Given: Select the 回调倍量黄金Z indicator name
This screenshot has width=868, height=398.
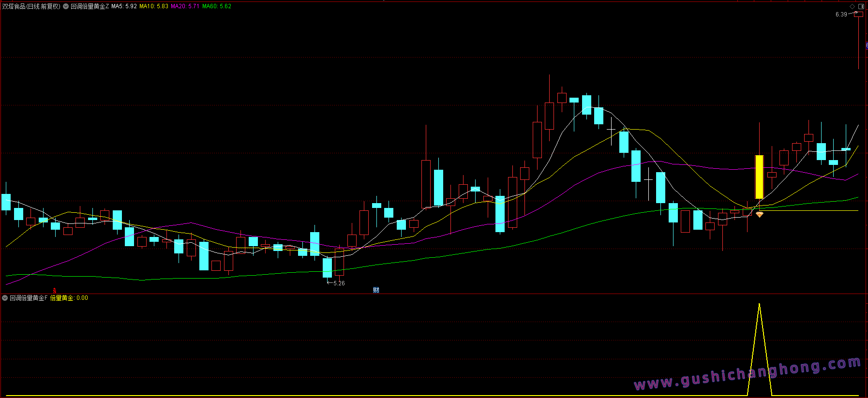Looking at the screenshot, I should [x=90, y=6].
